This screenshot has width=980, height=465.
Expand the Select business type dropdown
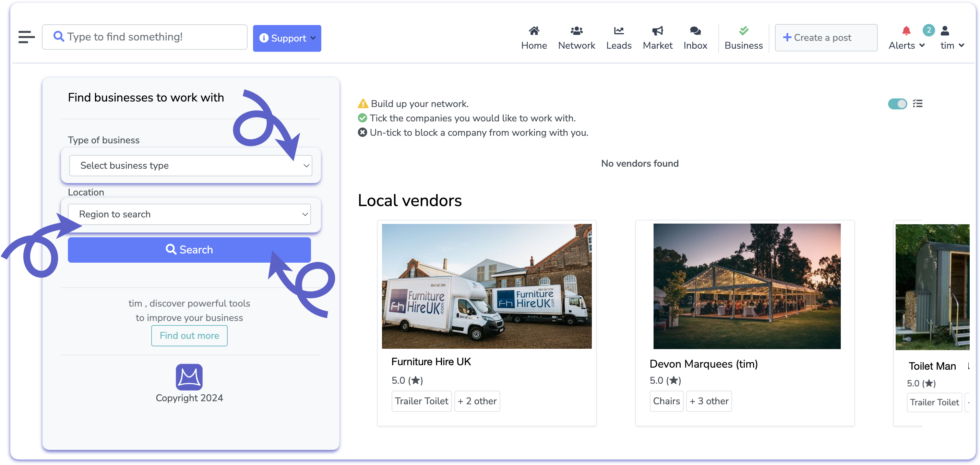point(191,166)
